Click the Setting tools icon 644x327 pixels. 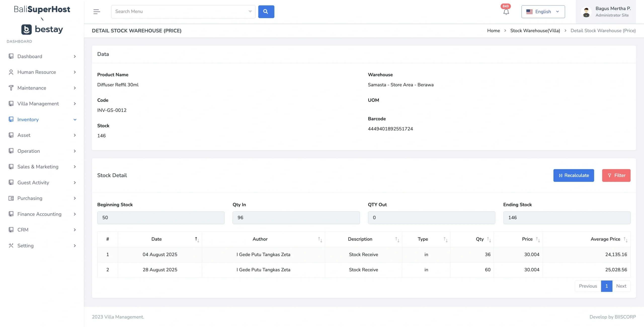[x=11, y=246]
